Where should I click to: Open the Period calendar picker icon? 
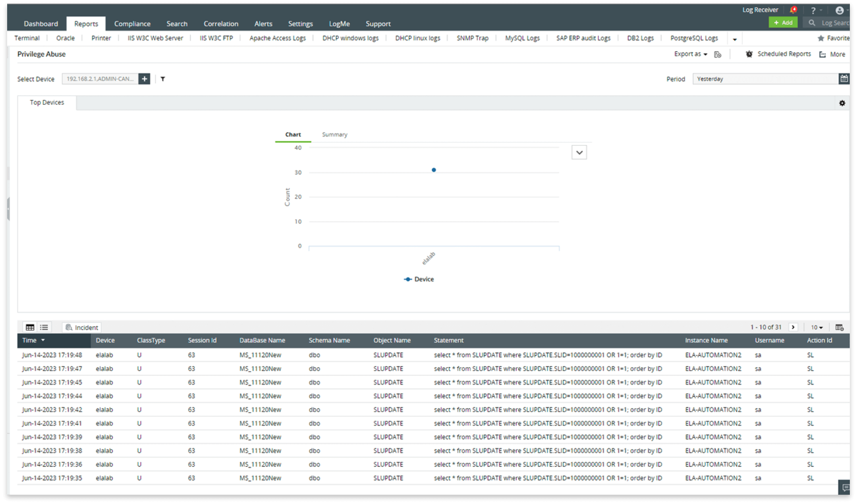[843, 79]
